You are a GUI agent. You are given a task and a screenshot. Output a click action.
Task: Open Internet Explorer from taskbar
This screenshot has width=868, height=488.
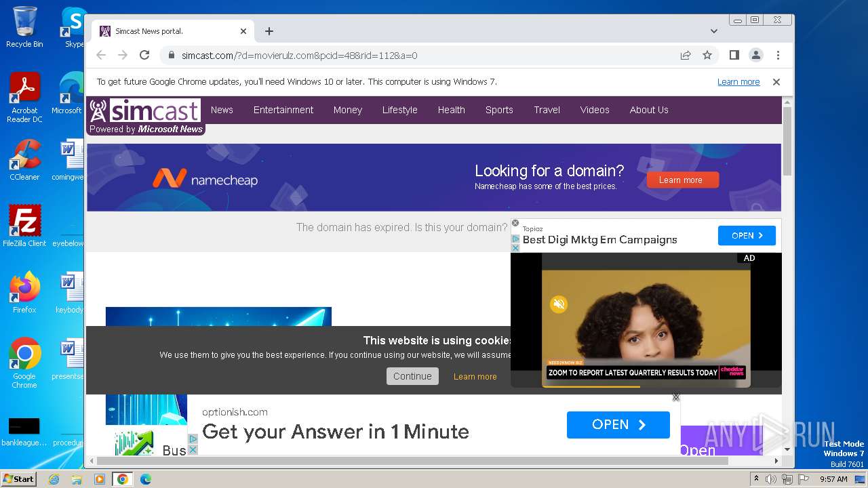[x=54, y=479]
